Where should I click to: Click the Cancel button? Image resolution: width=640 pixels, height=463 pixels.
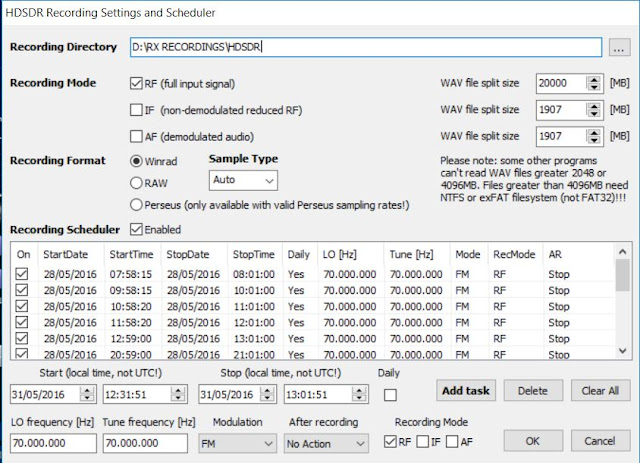pos(600,441)
